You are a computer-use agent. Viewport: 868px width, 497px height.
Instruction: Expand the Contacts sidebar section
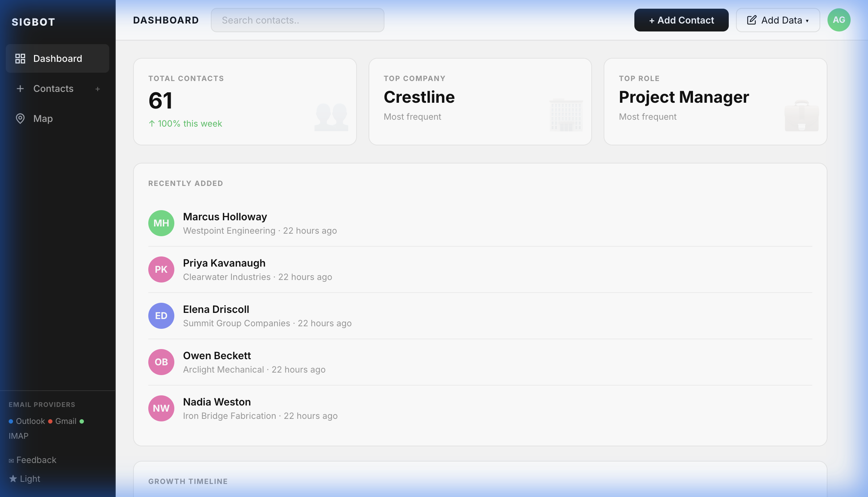[53, 89]
